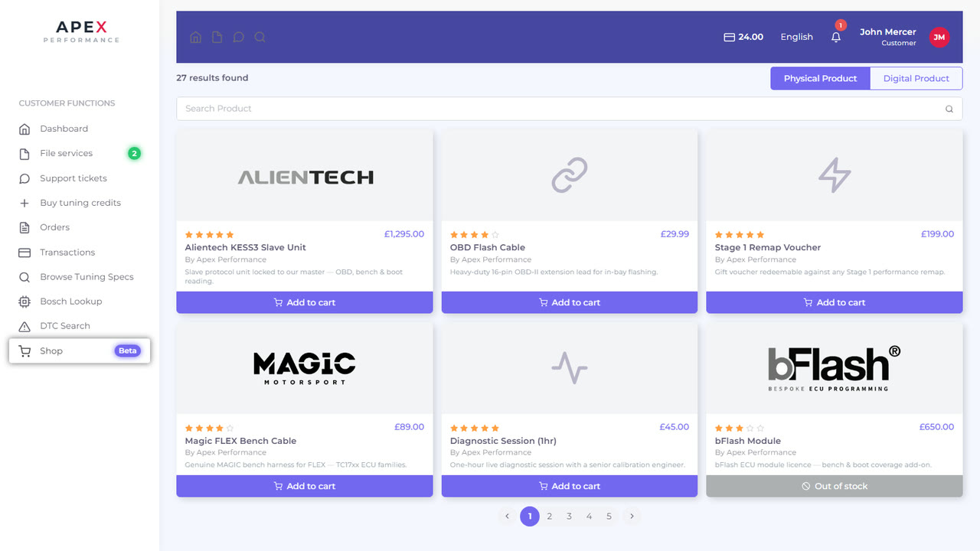Open the Orders page
Image resolution: width=980 pixels, height=551 pixels.
tap(80, 227)
